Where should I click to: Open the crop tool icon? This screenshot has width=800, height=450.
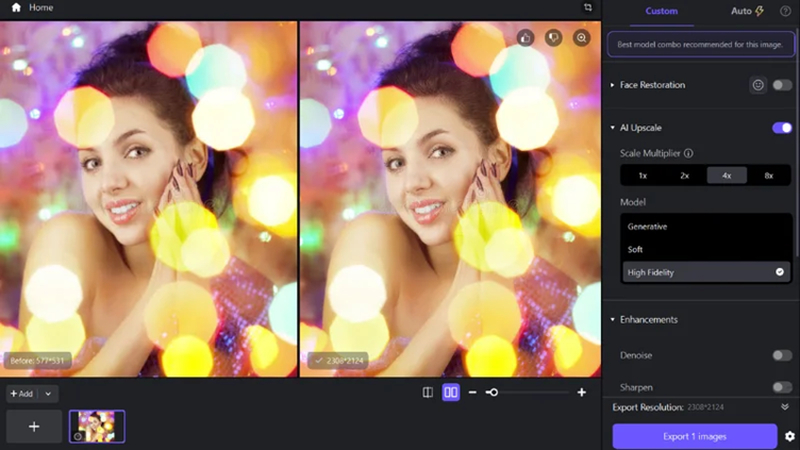(588, 8)
